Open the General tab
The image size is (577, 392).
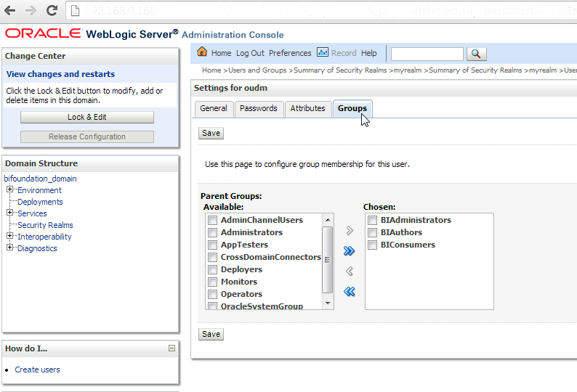coord(214,109)
